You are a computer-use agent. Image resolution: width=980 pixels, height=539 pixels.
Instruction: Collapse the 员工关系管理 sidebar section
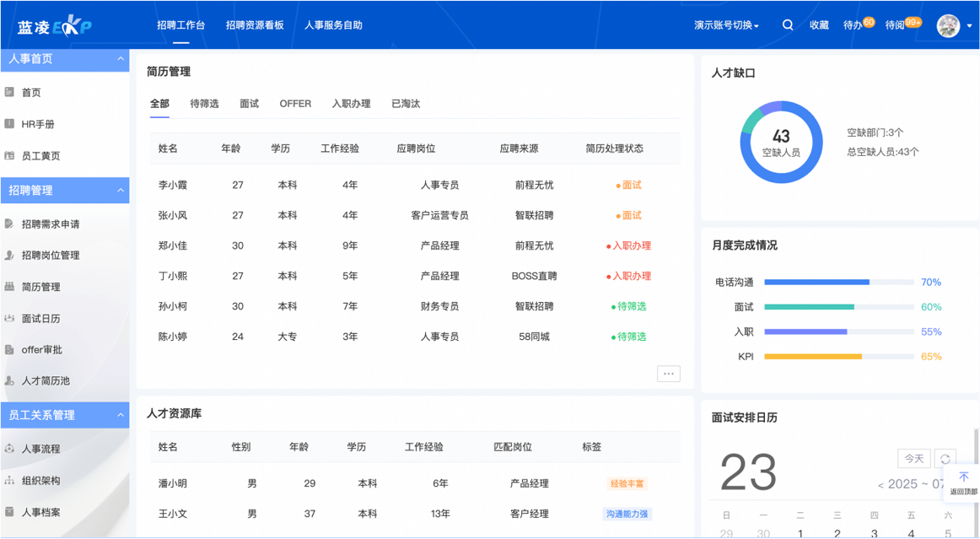click(120, 415)
